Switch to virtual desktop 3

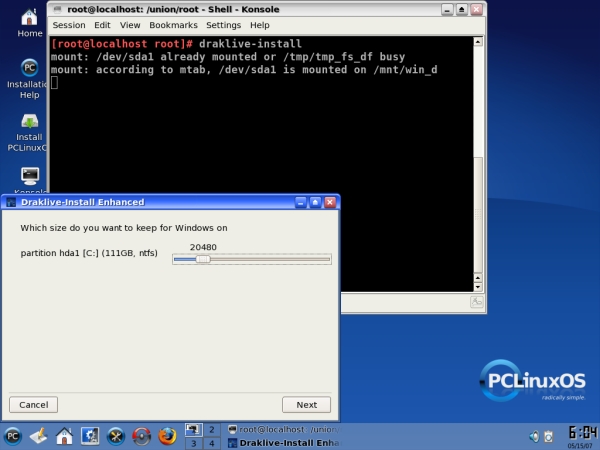193,443
